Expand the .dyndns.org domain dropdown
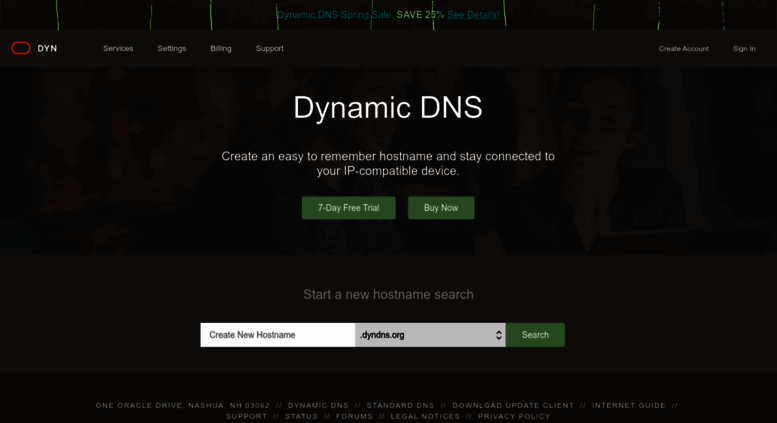The width and height of the screenshot is (777, 423). coord(430,335)
